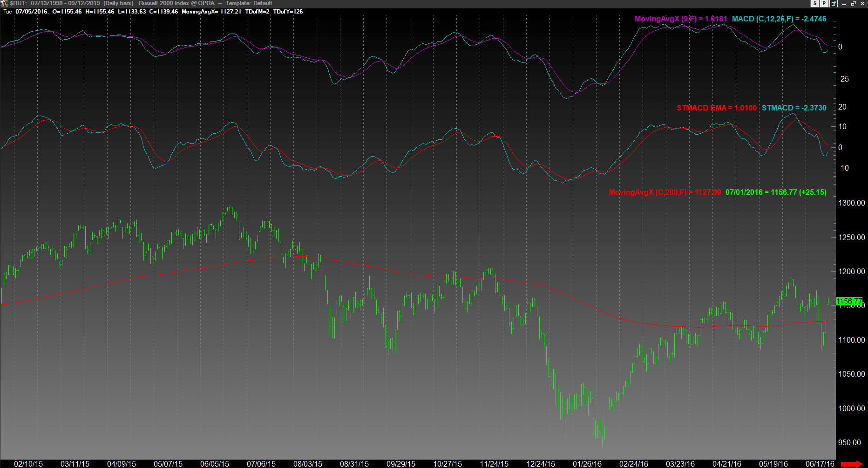This screenshot has width=868, height=468.
Task: Detach the chart window with pop-out icon
Action: [833, 3]
